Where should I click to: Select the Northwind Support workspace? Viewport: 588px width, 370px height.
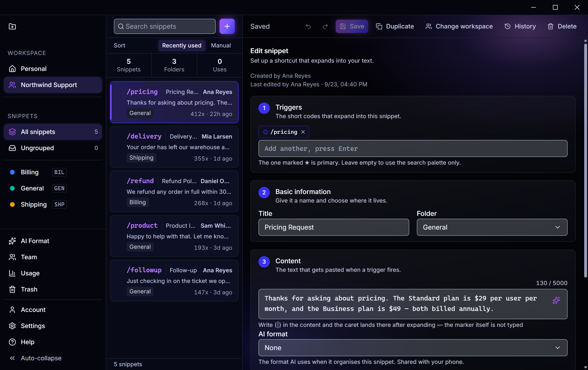tap(53, 85)
